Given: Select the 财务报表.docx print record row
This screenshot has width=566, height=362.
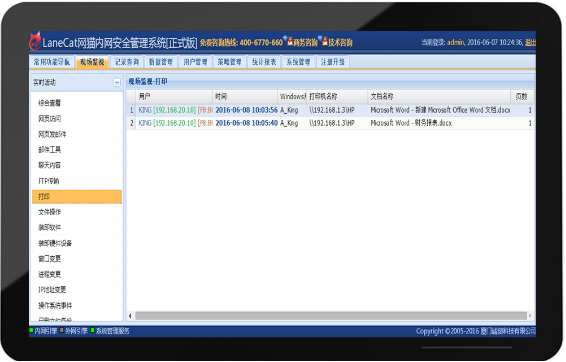Looking at the screenshot, I should point(330,123).
